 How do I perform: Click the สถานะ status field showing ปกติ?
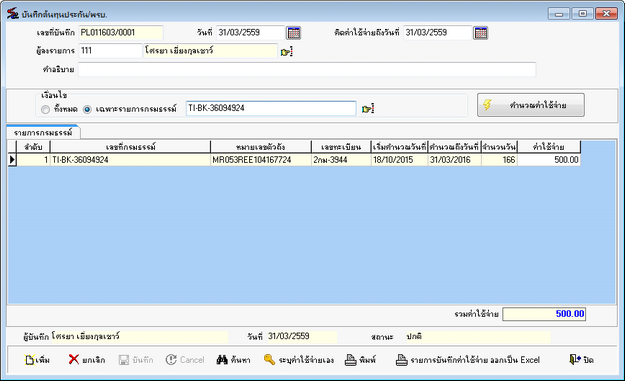478,336
